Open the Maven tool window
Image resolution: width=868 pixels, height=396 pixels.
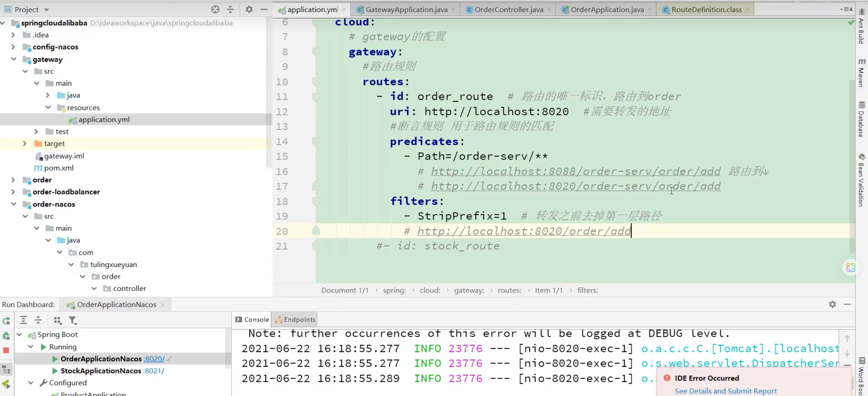[x=861, y=72]
